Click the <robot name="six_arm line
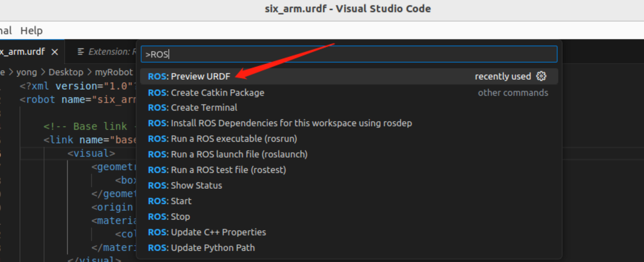The width and height of the screenshot is (644, 262). [78, 100]
